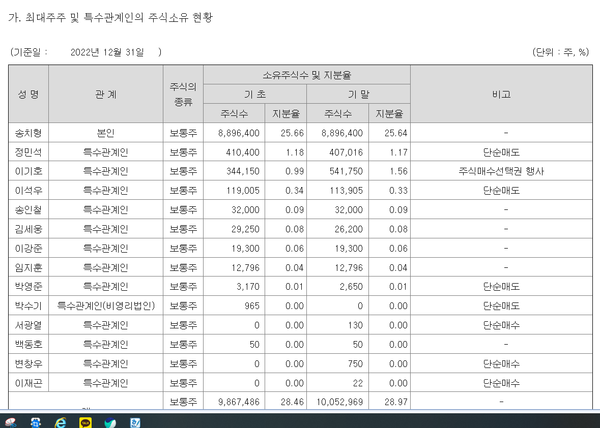Screen dimensions: 600x428
Task: Click the 주식의 종류 column header
Action: pos(183,94)
